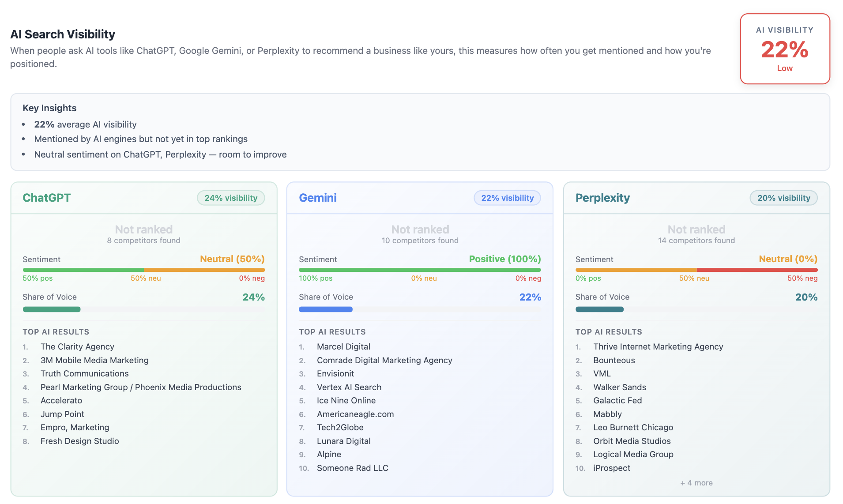Select 'Leo Burnett Chicago' result
Screen dimensions: 843x504
[x=633, y=428]
